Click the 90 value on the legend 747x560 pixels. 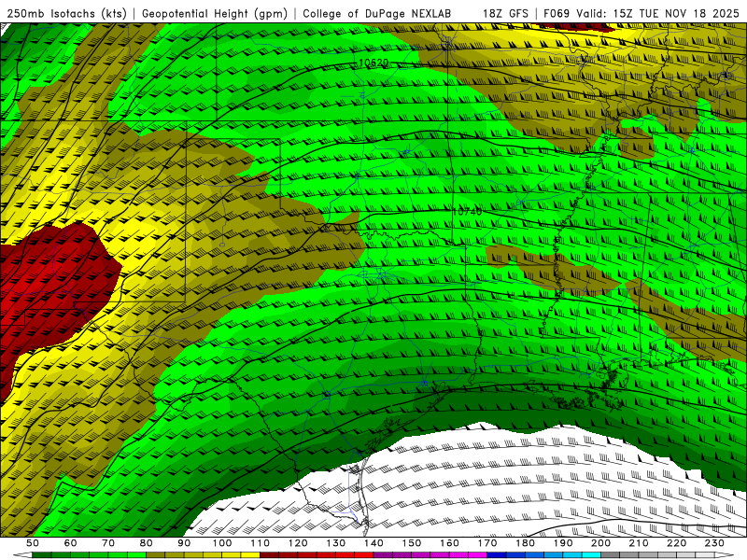(x=184, y=543)
